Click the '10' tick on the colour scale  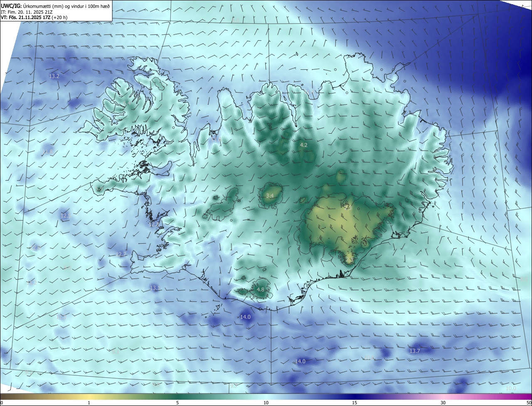point(266,403)
